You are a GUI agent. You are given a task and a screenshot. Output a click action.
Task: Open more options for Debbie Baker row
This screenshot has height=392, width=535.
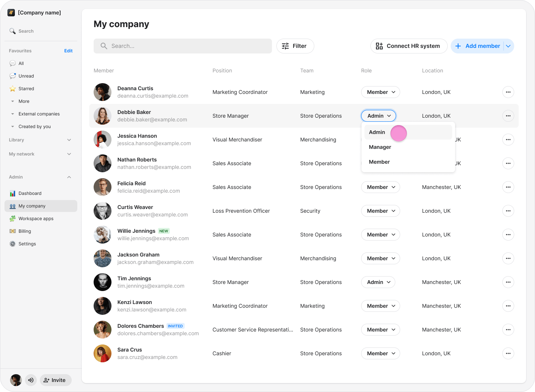(x=508, y=116)
